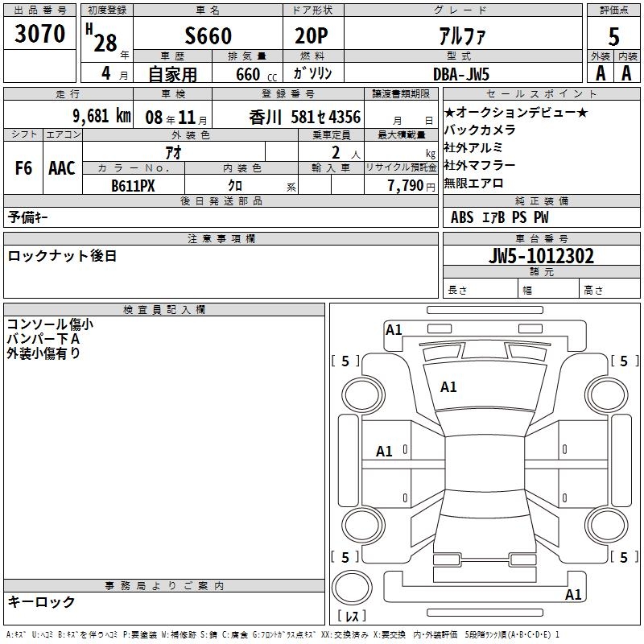This screenshot has height=644, width=644.
Task: Click interior grade A under 内装
Action: click(x=626, y=73)
